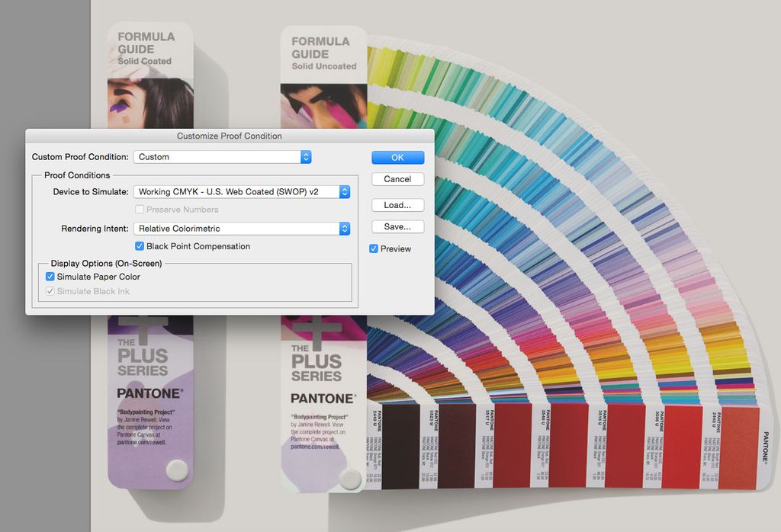This screenshot has width=781, height=532.
Task: Toggle the Simulate Black Ink checkbox
Action: click(50, 291)
